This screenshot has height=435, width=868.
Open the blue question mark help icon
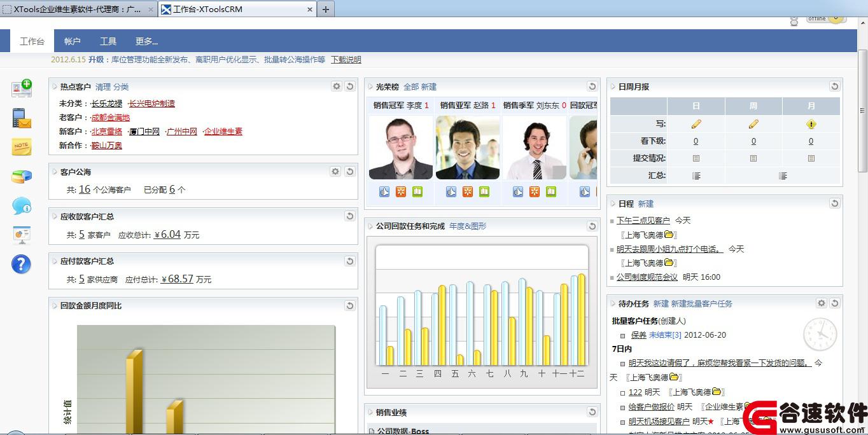(21, 264)
